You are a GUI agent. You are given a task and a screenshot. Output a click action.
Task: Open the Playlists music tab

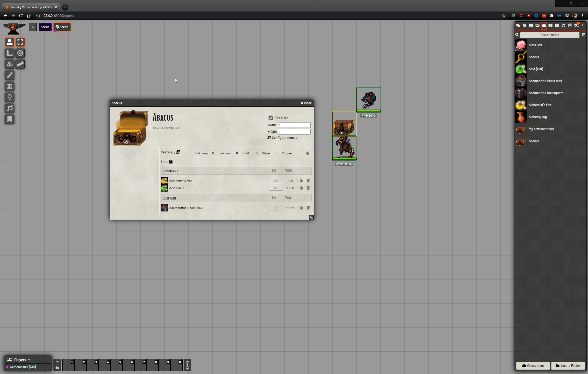(x=563, y=25)
